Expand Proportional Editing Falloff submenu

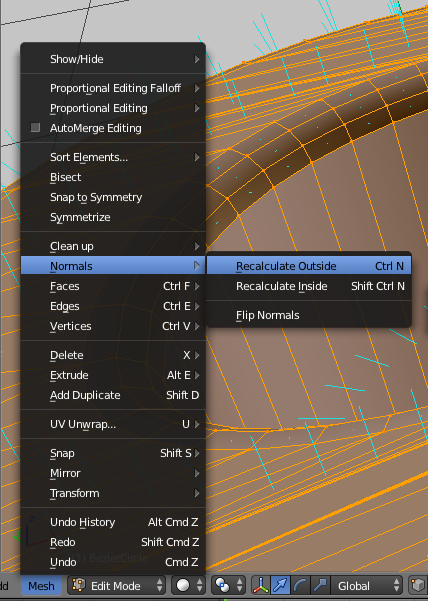[x=113, y=88]
